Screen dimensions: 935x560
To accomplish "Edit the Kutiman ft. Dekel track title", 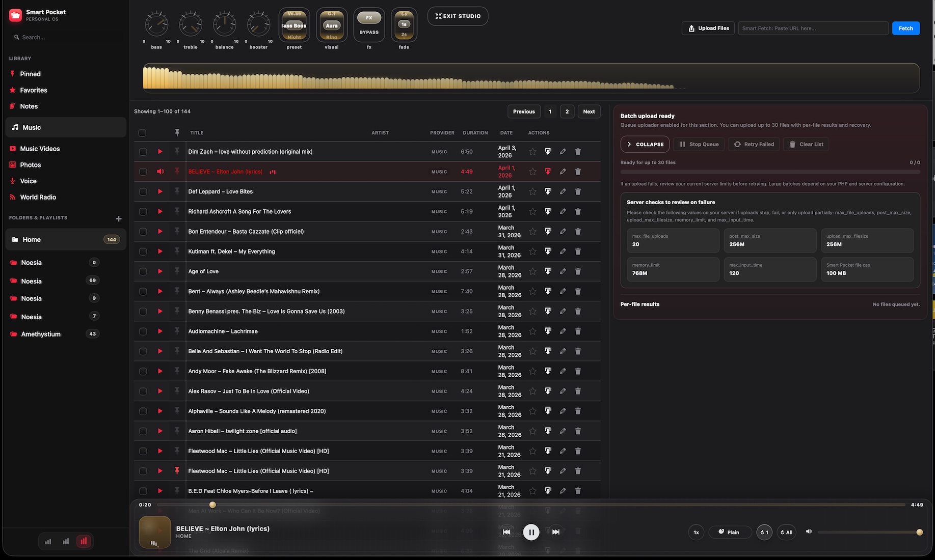I will 563,251.
